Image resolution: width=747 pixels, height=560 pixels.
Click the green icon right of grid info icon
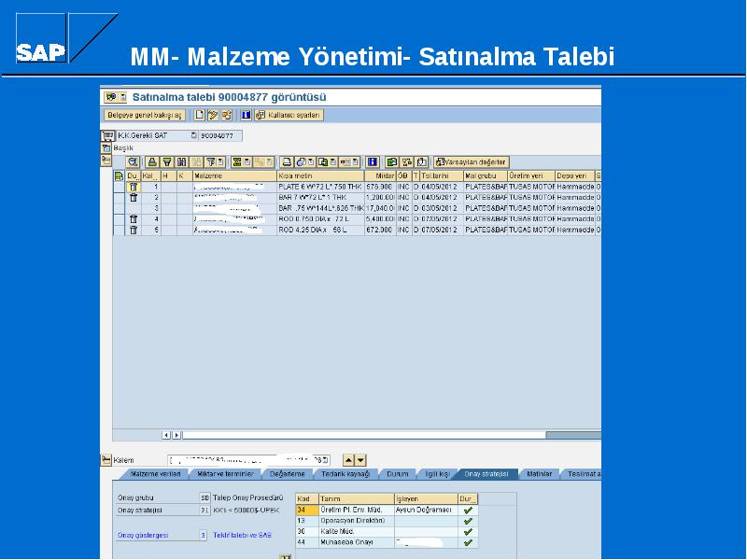click(x=391, y=161)
